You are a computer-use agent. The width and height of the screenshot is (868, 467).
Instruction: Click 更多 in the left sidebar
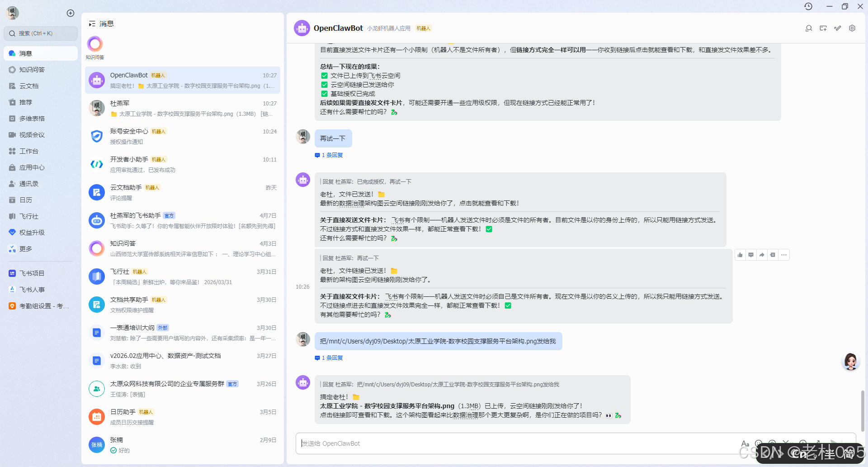coord(41,249)
